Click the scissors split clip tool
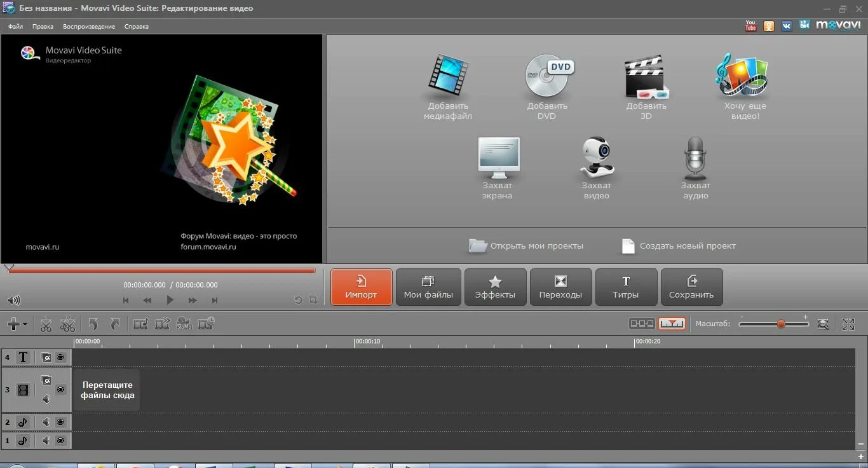The width and height of the screenshot is (868, 468). [46, 324]
